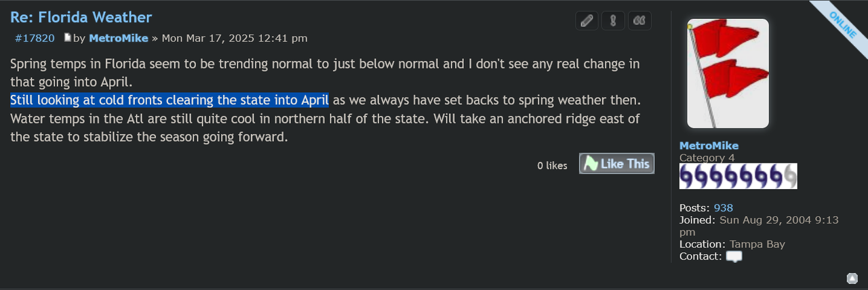Click the edit post pencil icon
Image resolution: width=868 pixels, height=290 pixels.
point(587,21)
